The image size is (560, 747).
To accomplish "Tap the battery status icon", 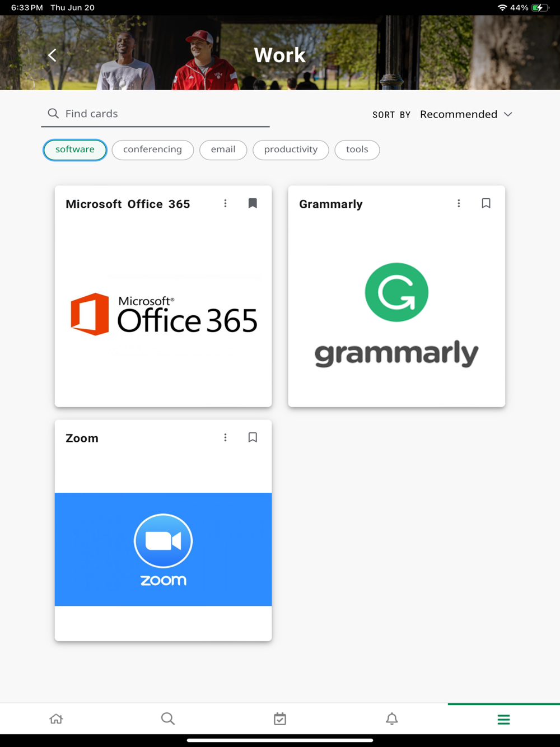I will tap(540, 8).
